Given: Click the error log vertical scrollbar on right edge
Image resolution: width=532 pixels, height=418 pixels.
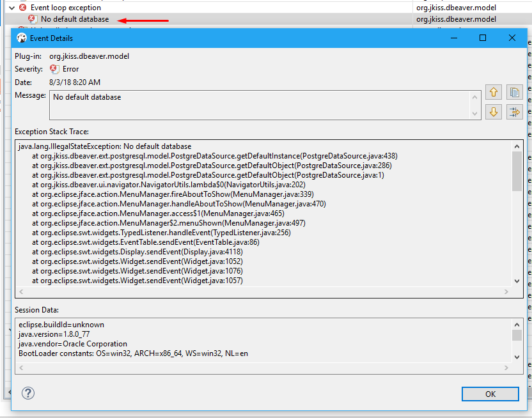Looking at the screenshot, I should click(x=528, y=192).
